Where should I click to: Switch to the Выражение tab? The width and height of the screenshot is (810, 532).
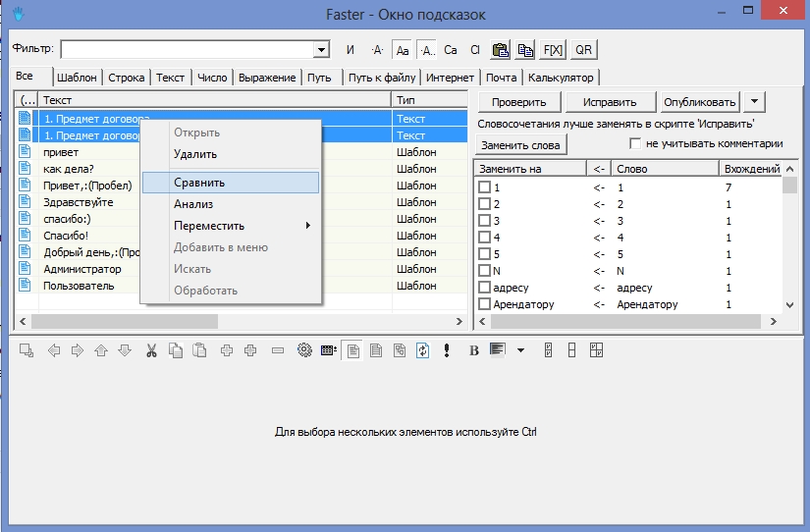point(267,78)
